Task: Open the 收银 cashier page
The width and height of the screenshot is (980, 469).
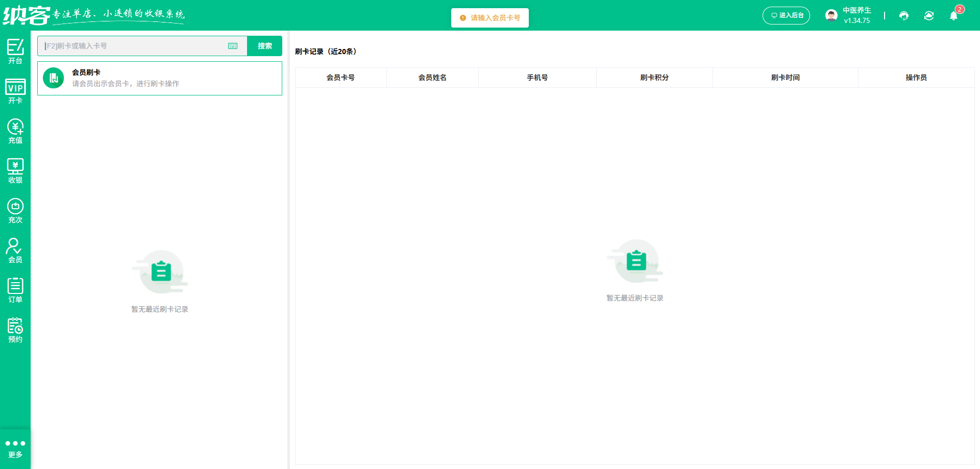Action: coord(15,171)
